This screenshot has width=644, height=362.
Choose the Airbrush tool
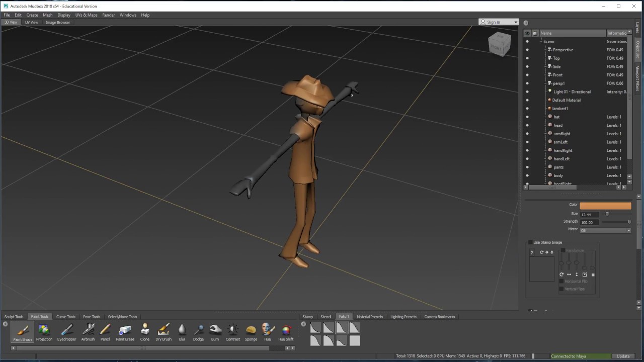(x=88, y=332)
